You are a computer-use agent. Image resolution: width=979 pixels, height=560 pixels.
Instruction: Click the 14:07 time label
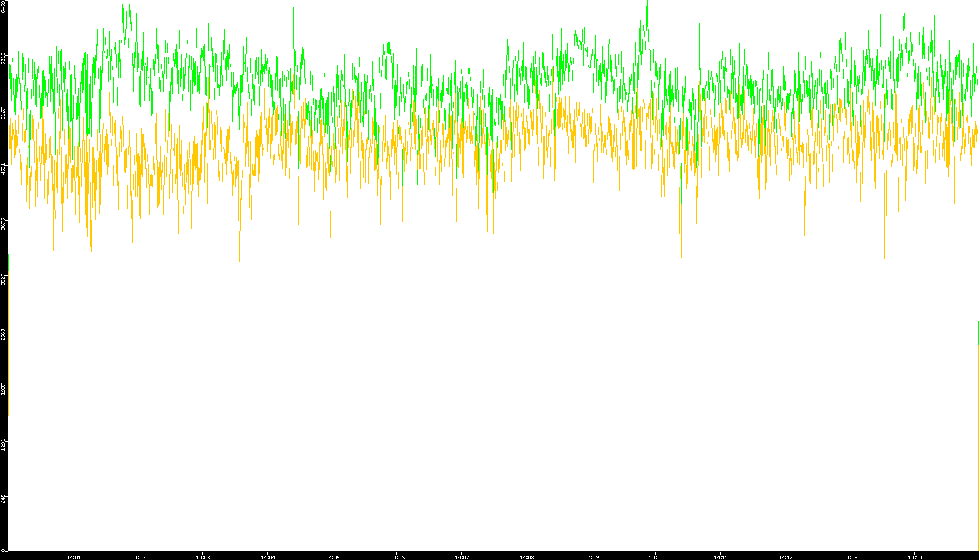462,557
